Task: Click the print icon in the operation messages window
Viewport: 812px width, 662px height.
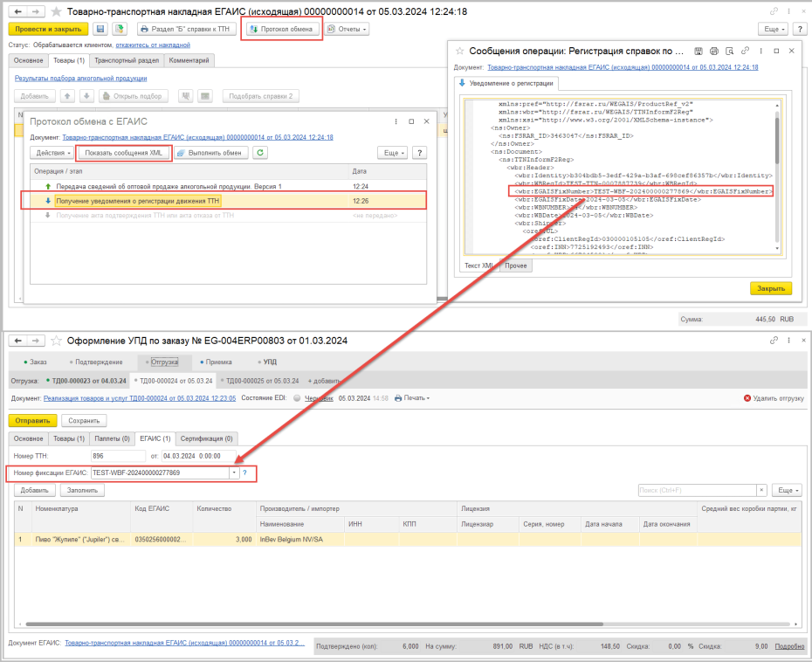Action: point(714,51)
